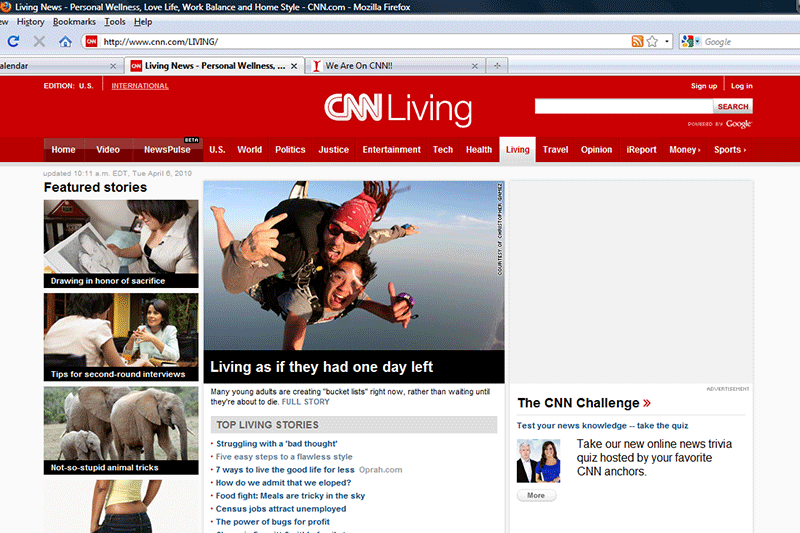Open the Video section
Viewport: 800px width, 533px height.
108,149
